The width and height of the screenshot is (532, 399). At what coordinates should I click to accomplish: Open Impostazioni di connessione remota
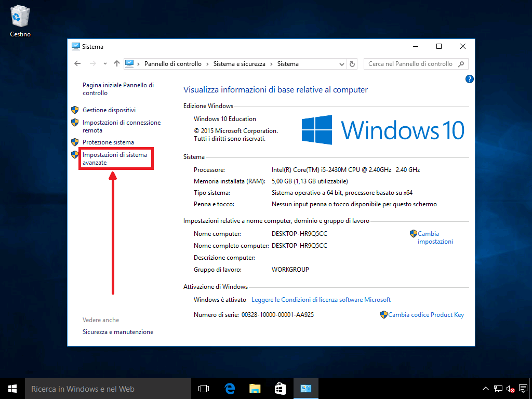[x=122, y=126]
